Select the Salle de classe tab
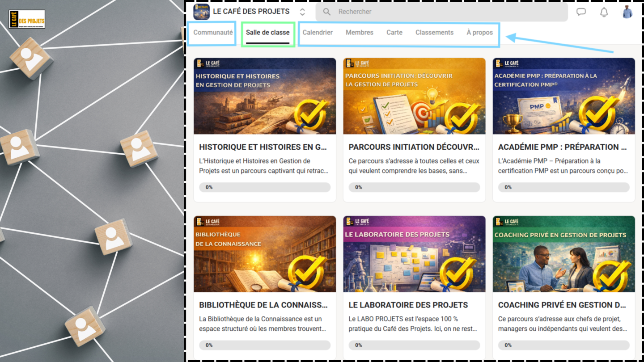 (x=268, y=32)
